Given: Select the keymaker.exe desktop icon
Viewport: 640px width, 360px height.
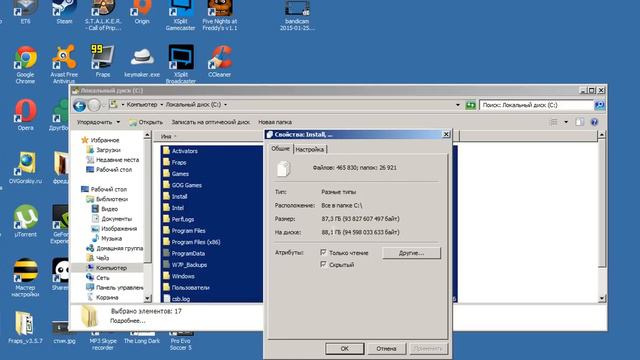Looking at the screenshot, I should point(142,62).
